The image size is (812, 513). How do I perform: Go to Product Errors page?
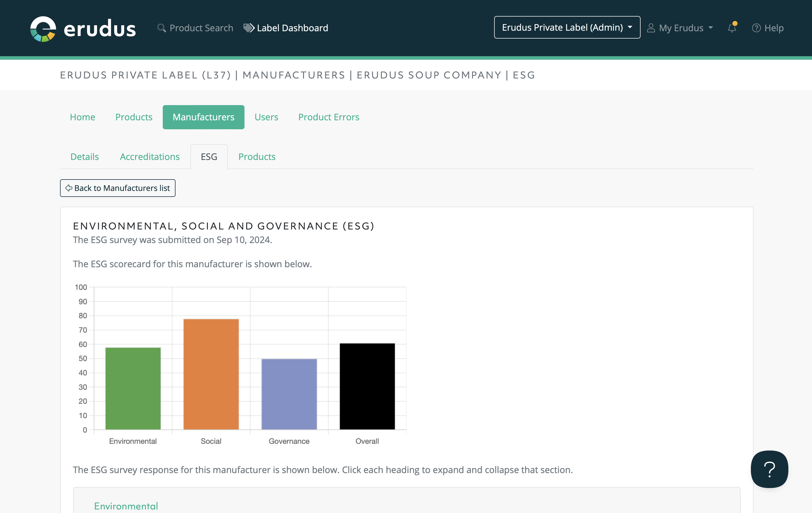(x=328, y=117)
